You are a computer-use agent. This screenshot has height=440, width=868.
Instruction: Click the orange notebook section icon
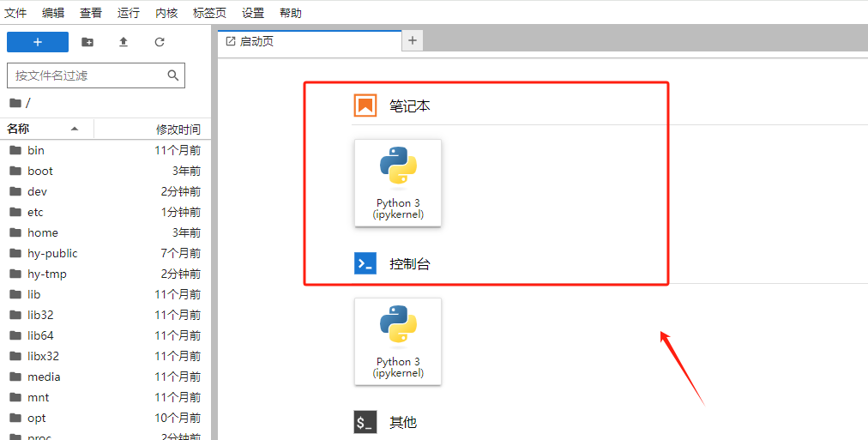365,105
